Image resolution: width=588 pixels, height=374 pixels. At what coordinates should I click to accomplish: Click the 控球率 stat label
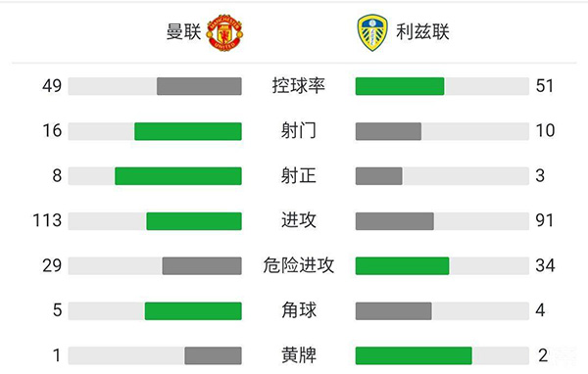pyautogui.click(x=299, y=86)
